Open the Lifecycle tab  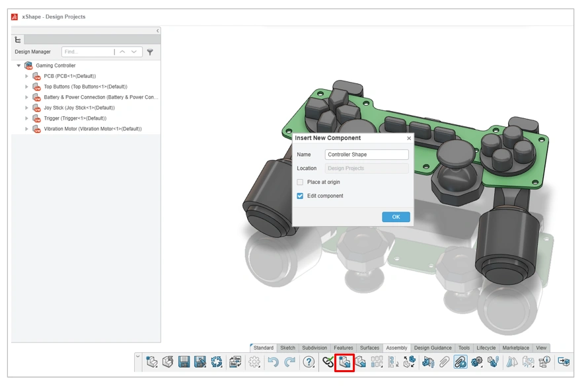pos(486,348)
